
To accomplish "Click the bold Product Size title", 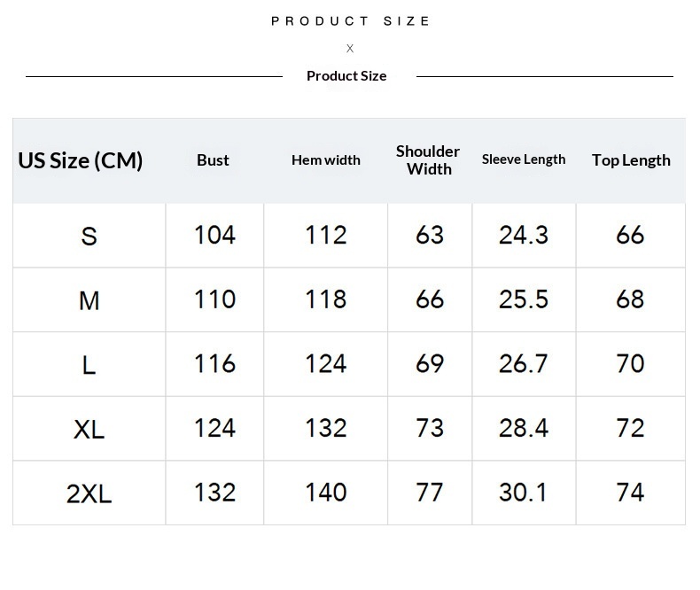I will (346, 76).
